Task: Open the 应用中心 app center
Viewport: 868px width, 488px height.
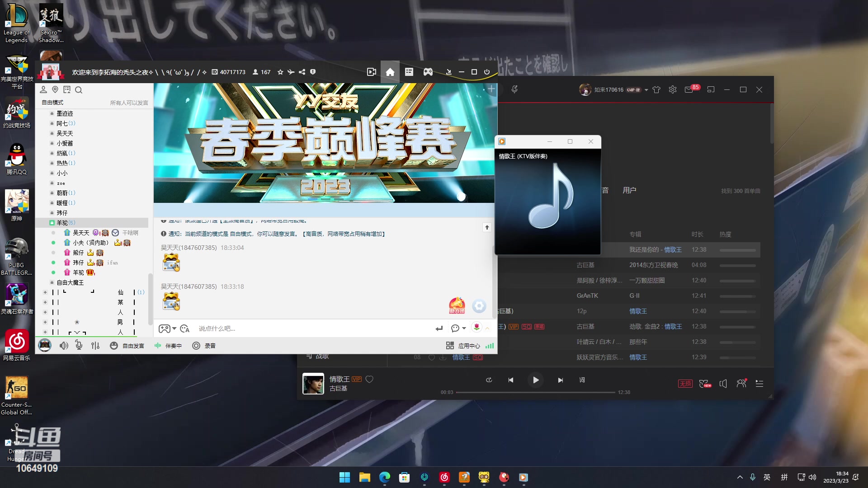Action: 464,346
